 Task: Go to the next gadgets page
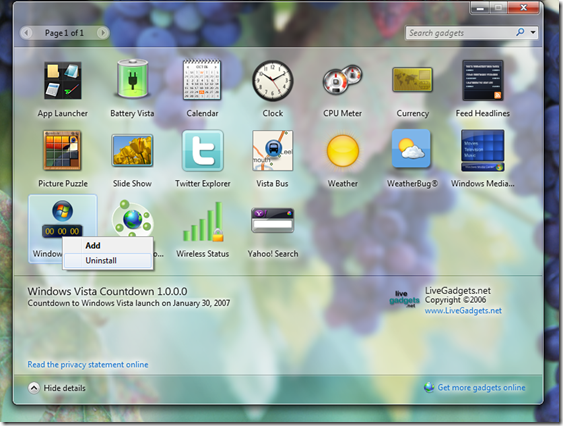(103, 33)
